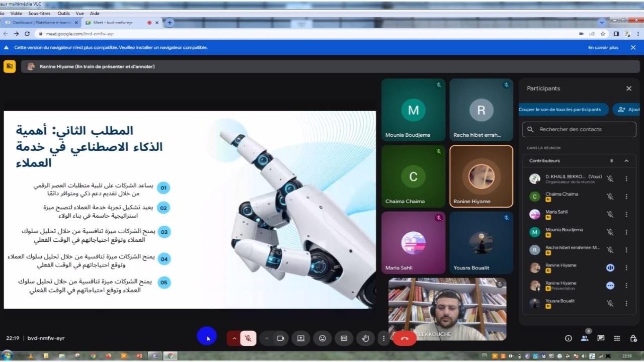
Task: Dismiss the browser compatibility banner
Action: click(x=633, y=47)
